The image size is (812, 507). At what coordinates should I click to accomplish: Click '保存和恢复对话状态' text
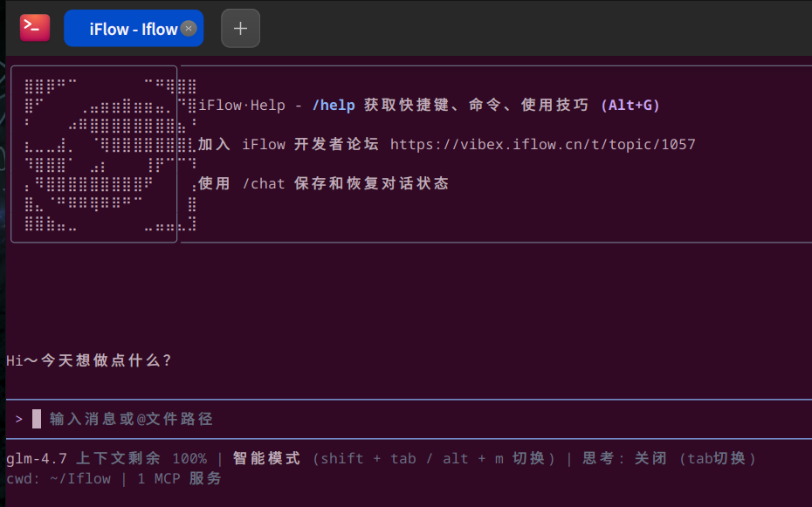(371, 183)
